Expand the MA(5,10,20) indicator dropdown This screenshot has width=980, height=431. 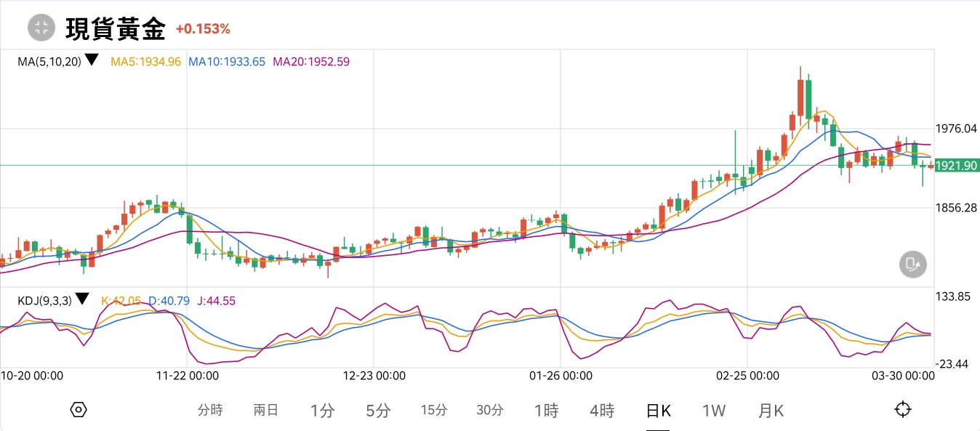(92, 61)
